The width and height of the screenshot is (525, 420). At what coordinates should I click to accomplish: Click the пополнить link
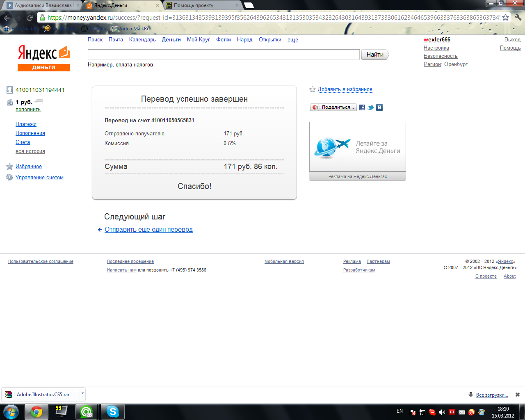point(28,110)
